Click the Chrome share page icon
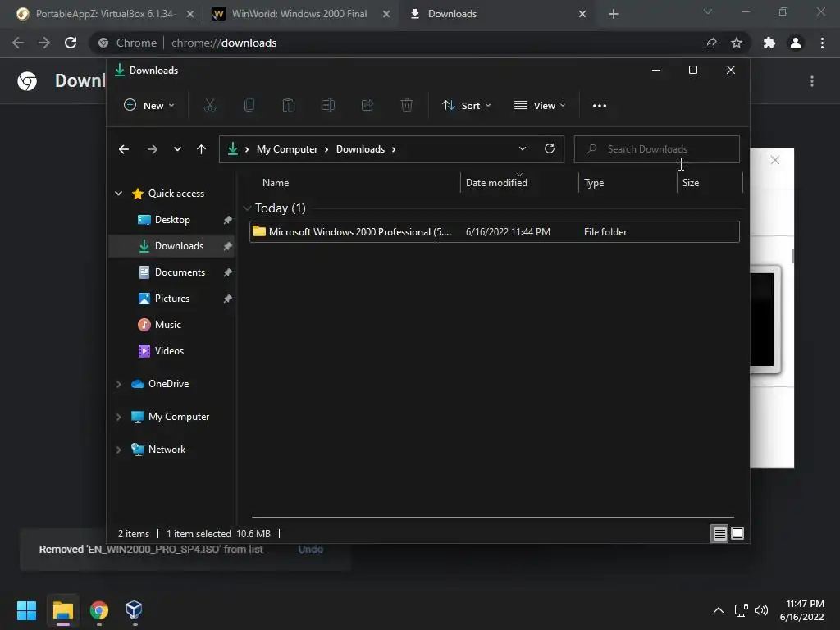Viewport: 840px width, 630px height. pyautogui.click(x=710, y=43)
